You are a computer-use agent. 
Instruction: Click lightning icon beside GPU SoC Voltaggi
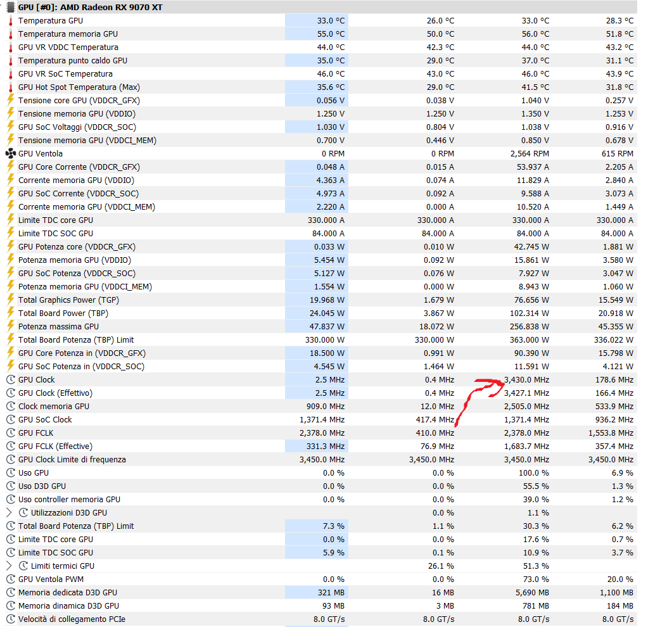pyautogui.click(x=11, y=127)
